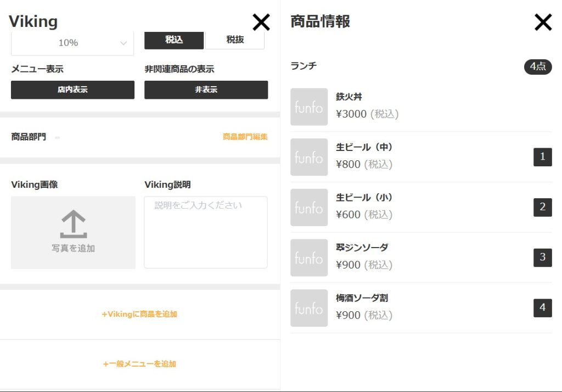This screenshot has height=392, width=562.
Task: Close the 商品情報 panel with X
Action: pyautogui.click(x=543, y=22)
